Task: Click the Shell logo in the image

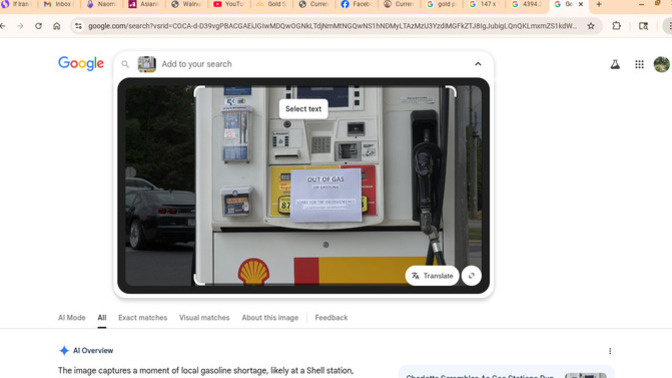Action: coord(254,272)
